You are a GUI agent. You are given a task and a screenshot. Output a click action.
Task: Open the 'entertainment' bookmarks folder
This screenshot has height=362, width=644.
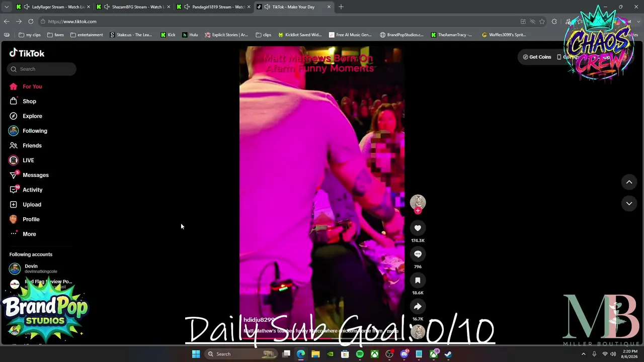(x=87, y=35)
